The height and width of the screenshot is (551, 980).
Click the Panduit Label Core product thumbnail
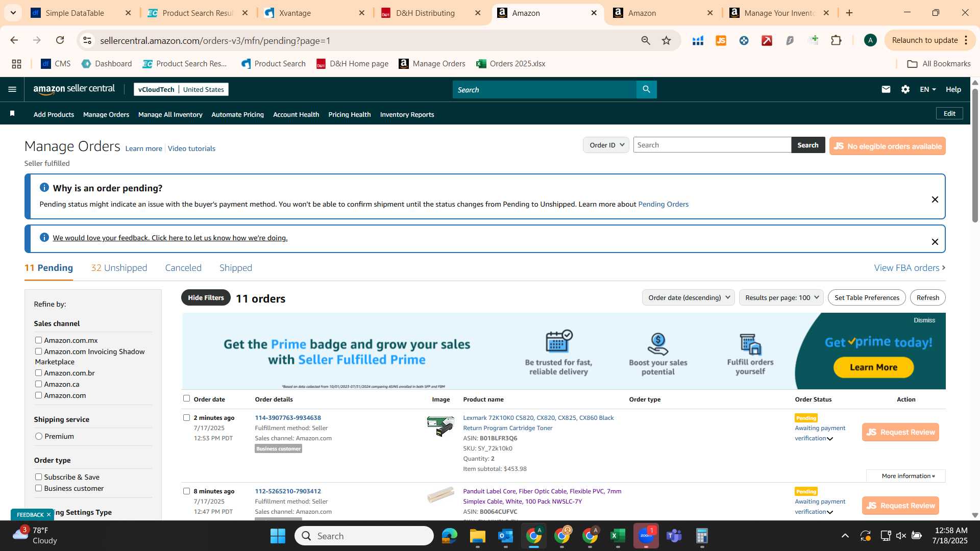coord(440,494)
